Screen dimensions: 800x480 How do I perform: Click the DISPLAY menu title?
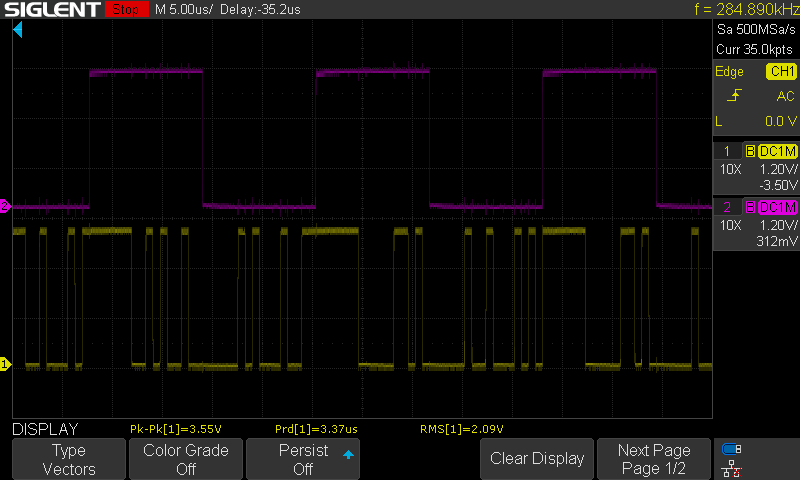(x=45, y=429)
